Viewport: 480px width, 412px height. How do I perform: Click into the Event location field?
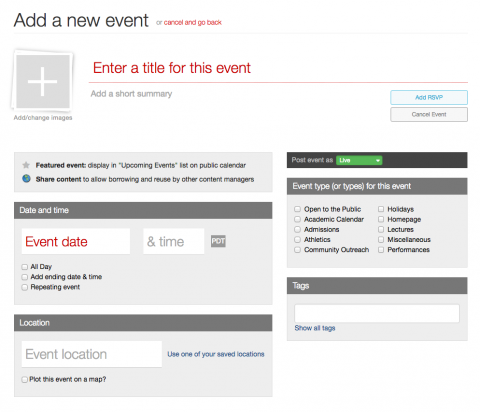coord(92,354)
